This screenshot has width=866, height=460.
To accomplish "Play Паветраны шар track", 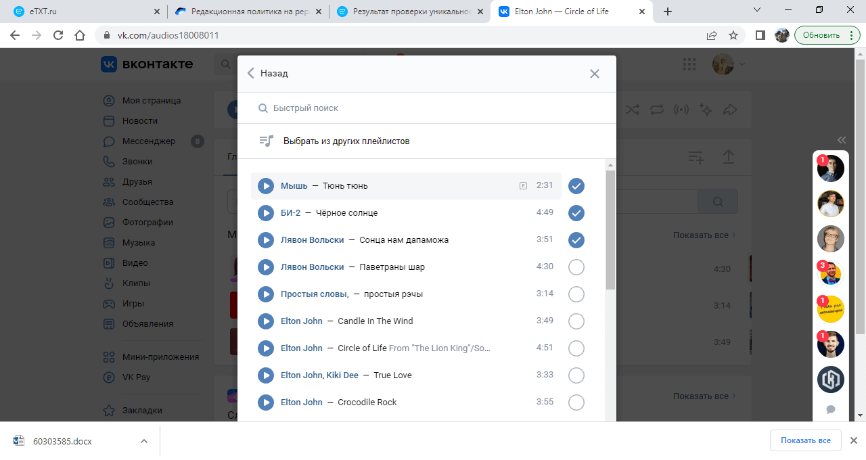I will (266, 267).
